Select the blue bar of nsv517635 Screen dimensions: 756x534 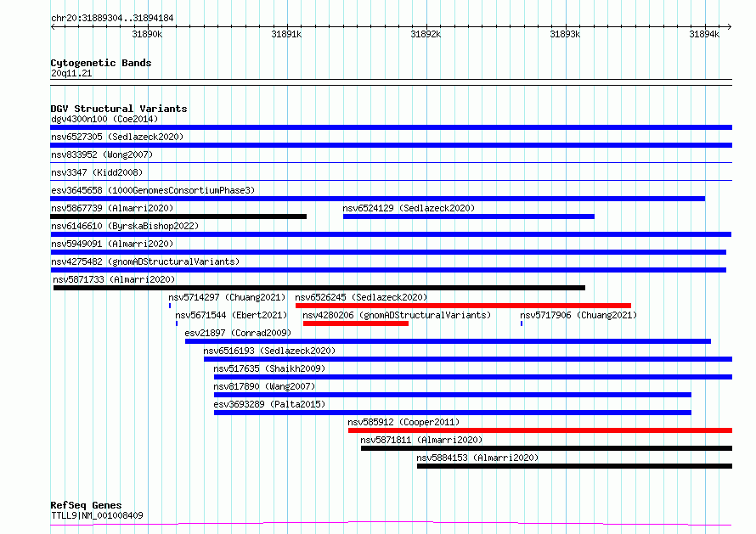click(x=473, y=377)
